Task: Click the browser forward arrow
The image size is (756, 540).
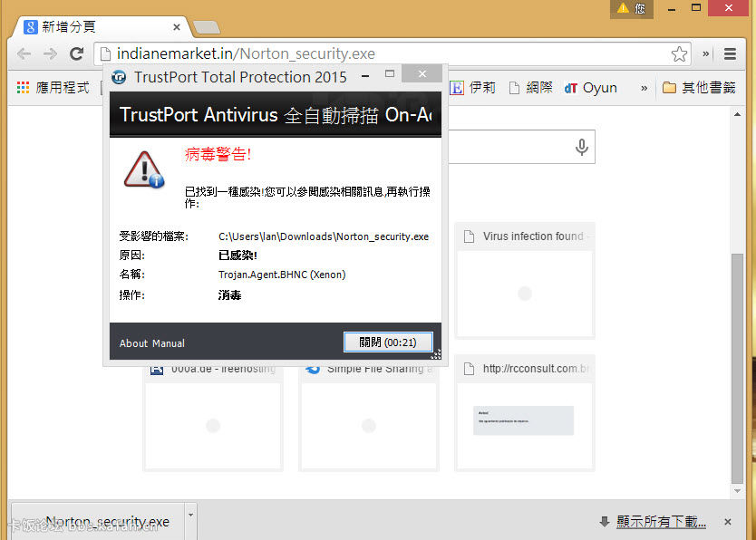Action: coord(50,54)
